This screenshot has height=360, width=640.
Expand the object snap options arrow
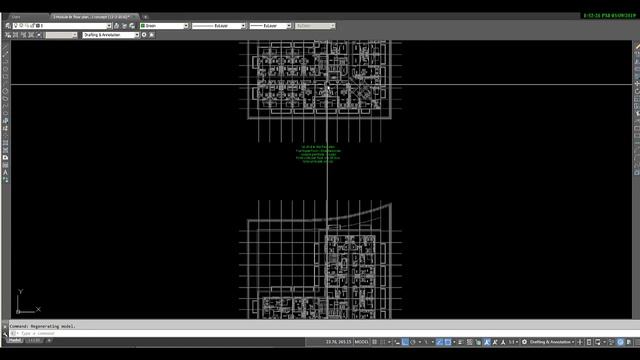tap(454, 342)
